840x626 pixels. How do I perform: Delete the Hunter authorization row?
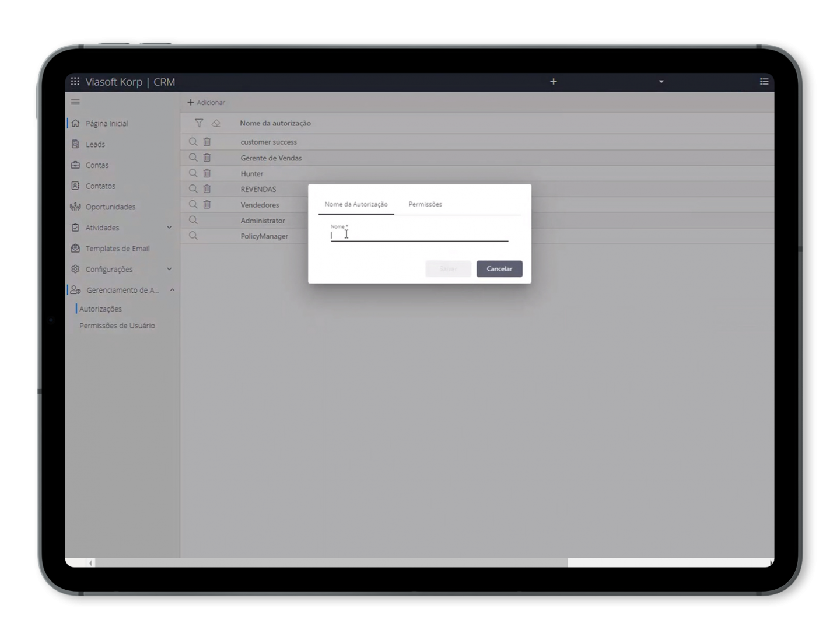(x=207, y=173)
